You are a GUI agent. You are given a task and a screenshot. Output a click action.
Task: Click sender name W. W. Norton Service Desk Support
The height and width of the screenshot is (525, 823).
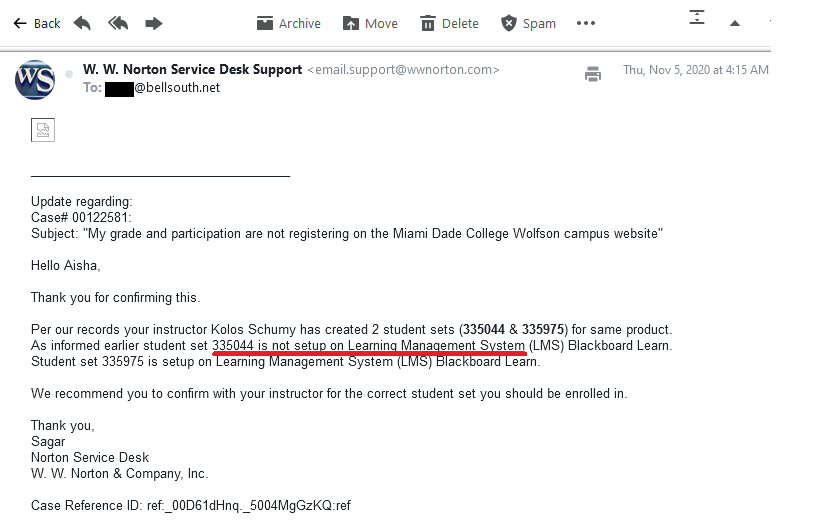(192, 70)
